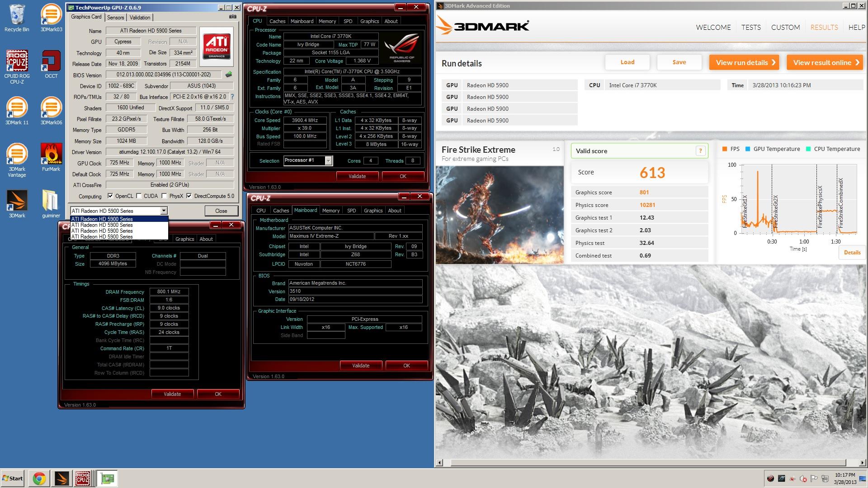Click the FPS orange legend swatch
The image size is (868, 488).
tap(725, 149)
